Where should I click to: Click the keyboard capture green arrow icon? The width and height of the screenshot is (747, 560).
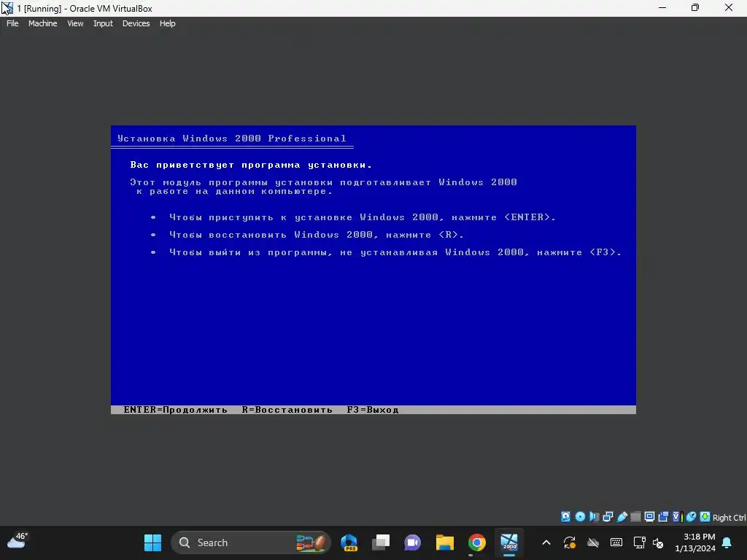(x=705, y=517)
